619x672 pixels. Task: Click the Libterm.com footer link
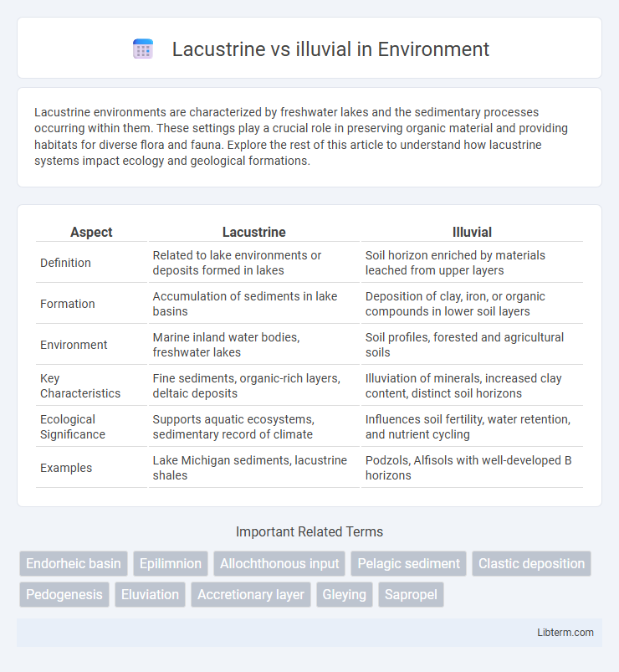565,632
